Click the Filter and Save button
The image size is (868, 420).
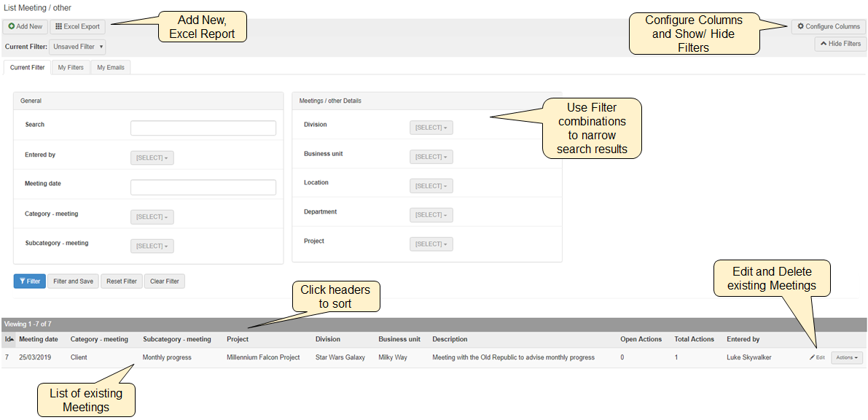[x=73, y=281]
